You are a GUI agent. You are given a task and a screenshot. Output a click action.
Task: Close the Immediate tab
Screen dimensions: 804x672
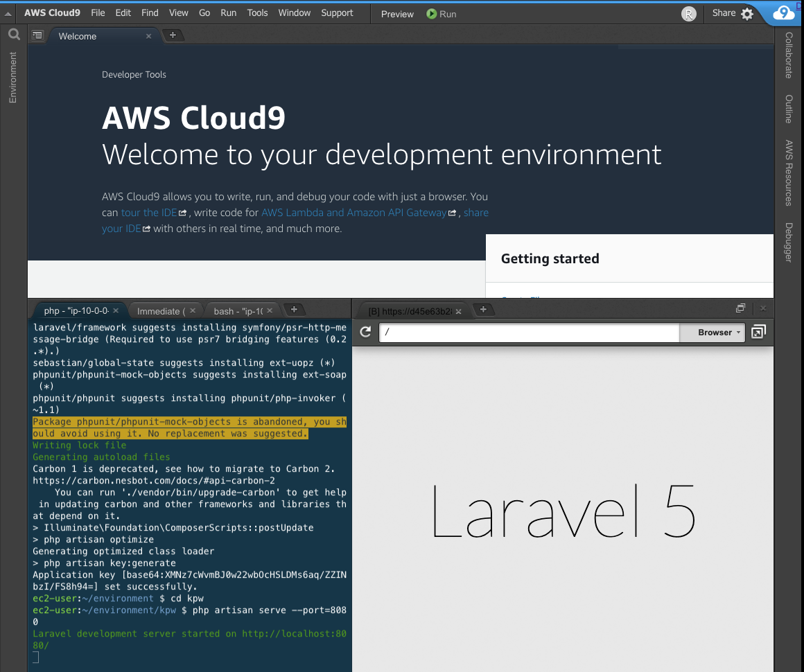coord(193,310)
